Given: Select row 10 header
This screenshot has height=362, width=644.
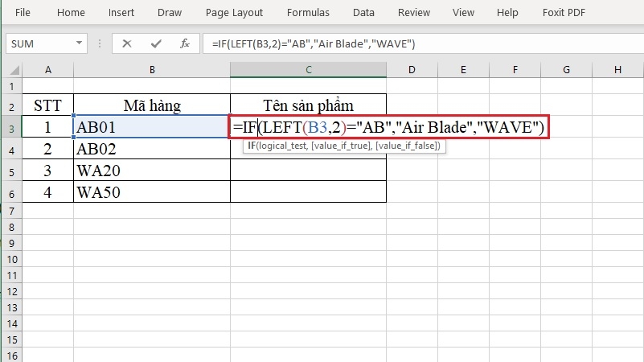Looking at the screenshot, I should (12, 259).
